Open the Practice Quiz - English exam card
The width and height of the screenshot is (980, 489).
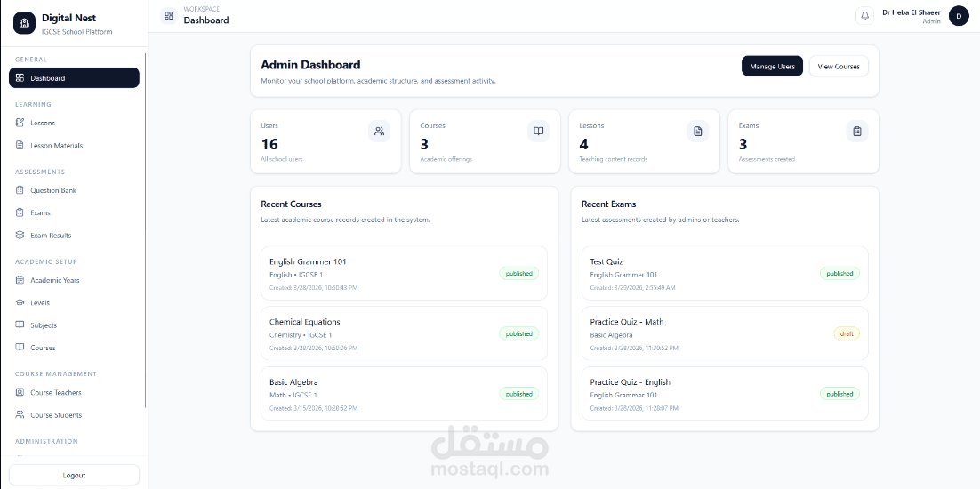tap(725, 394)
